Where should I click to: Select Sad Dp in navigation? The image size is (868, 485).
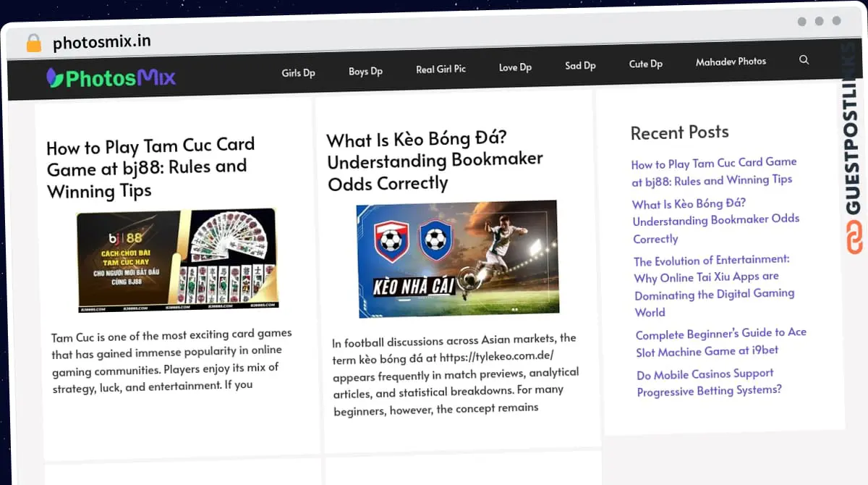580,65
